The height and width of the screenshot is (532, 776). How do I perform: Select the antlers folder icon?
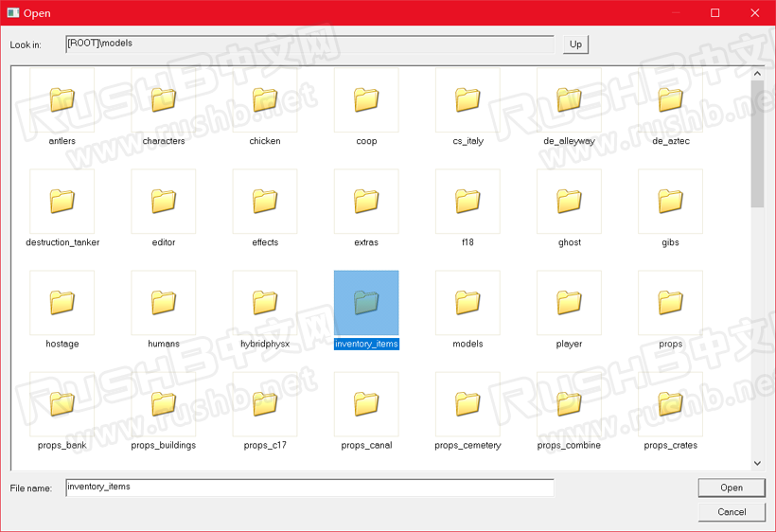click(x=62, y=99)
